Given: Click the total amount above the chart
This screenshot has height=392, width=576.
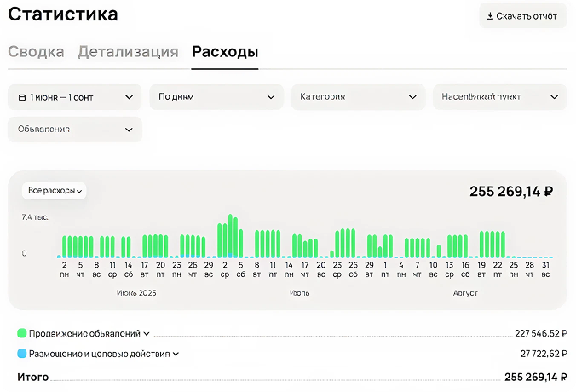Looking at the screenshot, I should (511, 192).
